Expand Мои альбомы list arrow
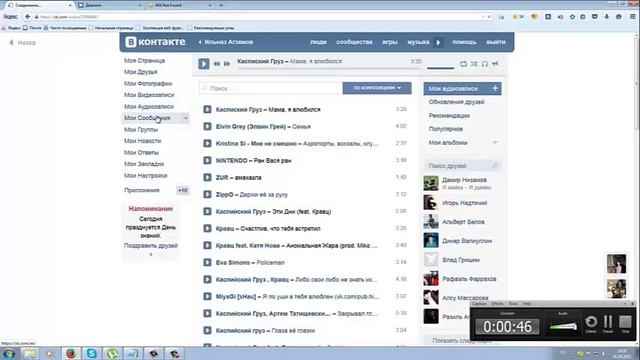Viewport: 640px width, 360px height. (x=495, y=142)
